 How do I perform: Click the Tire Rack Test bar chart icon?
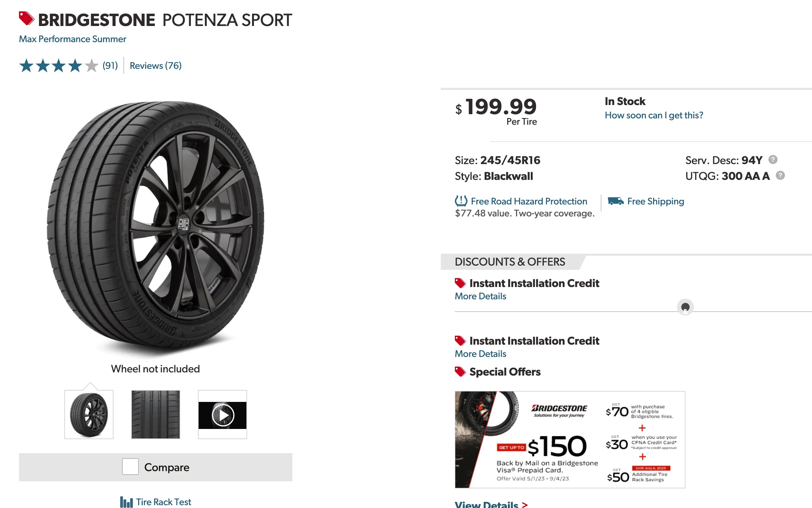click(126, 502)
